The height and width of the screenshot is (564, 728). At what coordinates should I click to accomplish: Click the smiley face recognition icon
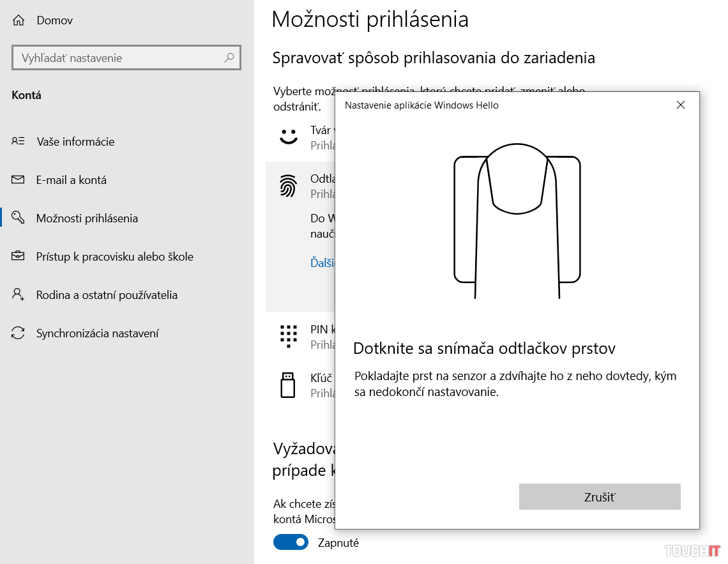288,137
